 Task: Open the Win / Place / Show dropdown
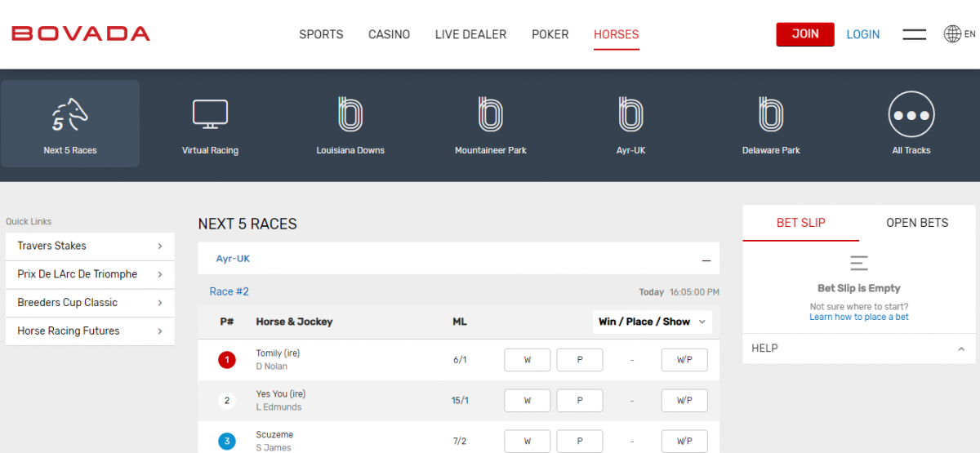(653, 322)
